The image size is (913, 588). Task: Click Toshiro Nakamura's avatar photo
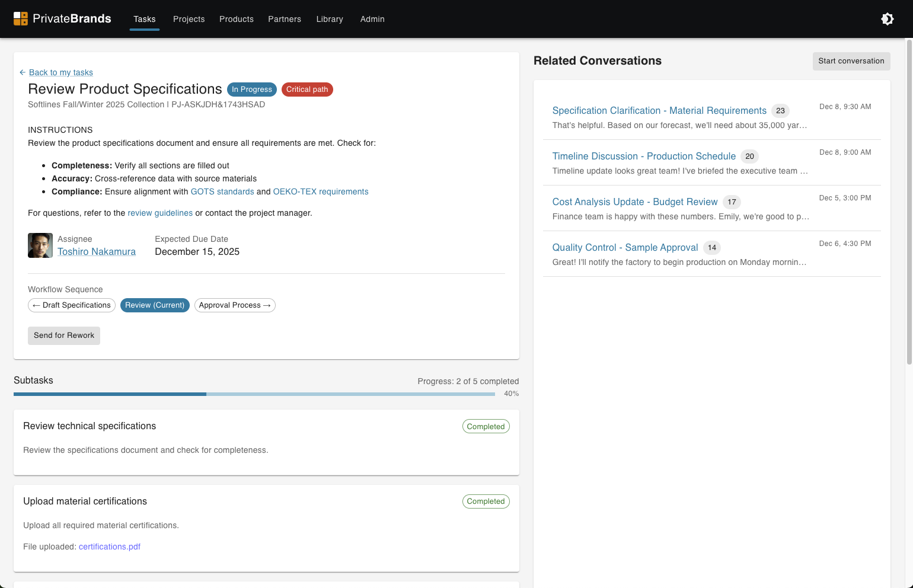(40, 245)
